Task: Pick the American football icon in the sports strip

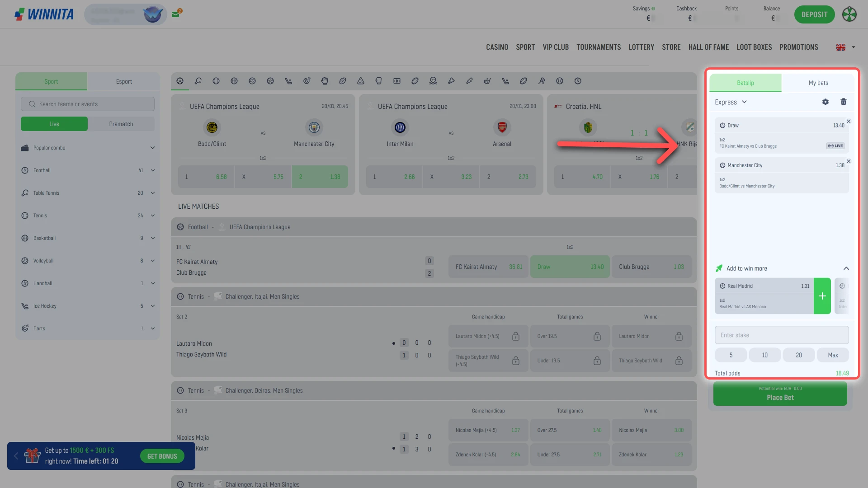Action: (x=343, y=81)
